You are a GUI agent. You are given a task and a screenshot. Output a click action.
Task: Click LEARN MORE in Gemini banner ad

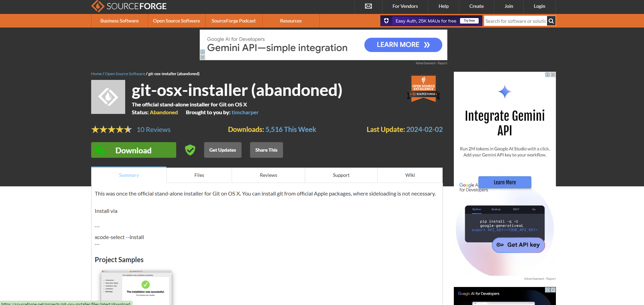coord(403,45)
